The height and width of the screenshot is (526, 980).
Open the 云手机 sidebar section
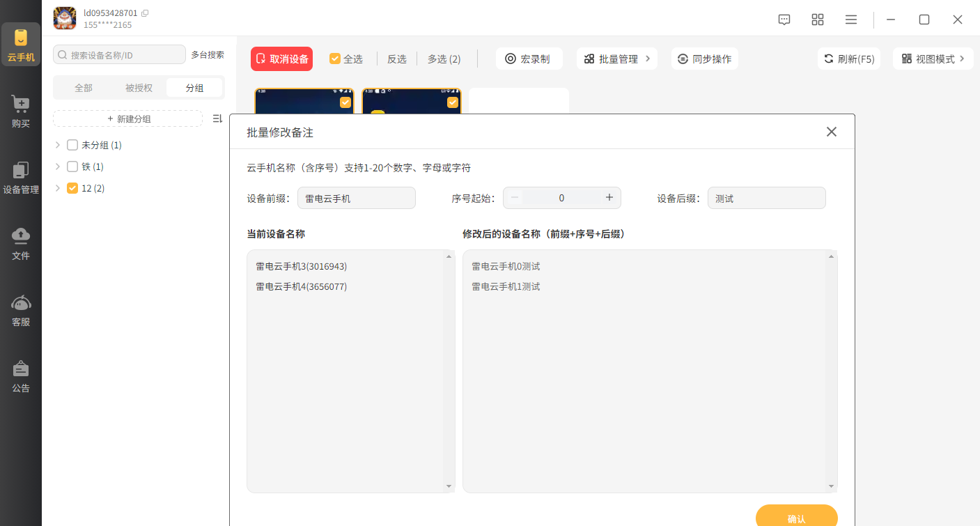pos(21,45)
